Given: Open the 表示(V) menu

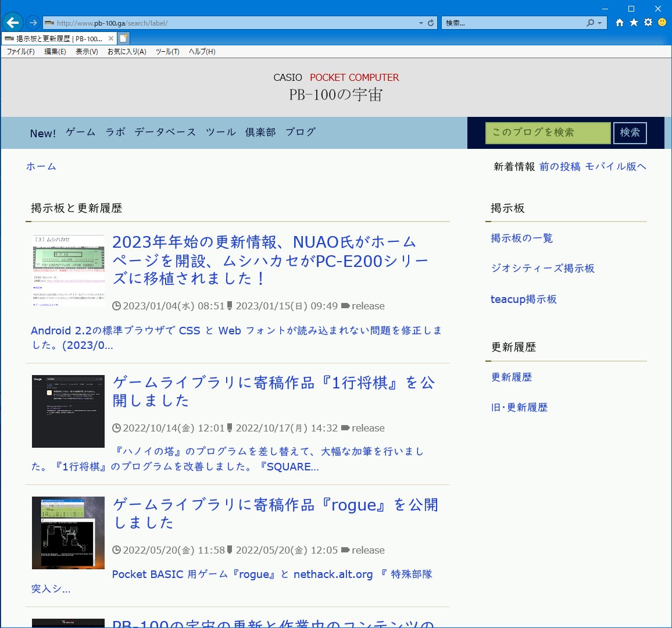Looking at the screenshot, I should pos(87,51).
